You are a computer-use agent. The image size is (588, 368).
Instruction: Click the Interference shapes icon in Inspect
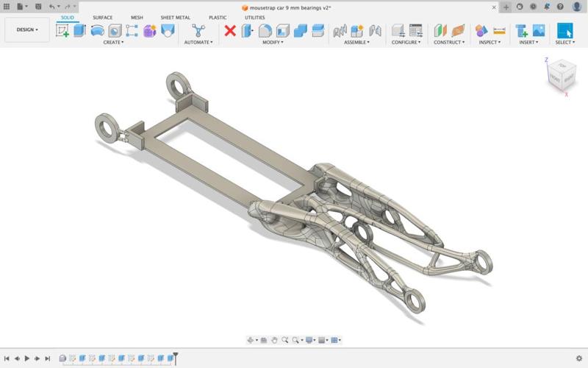pyautogui.click(x=481, y=31)
